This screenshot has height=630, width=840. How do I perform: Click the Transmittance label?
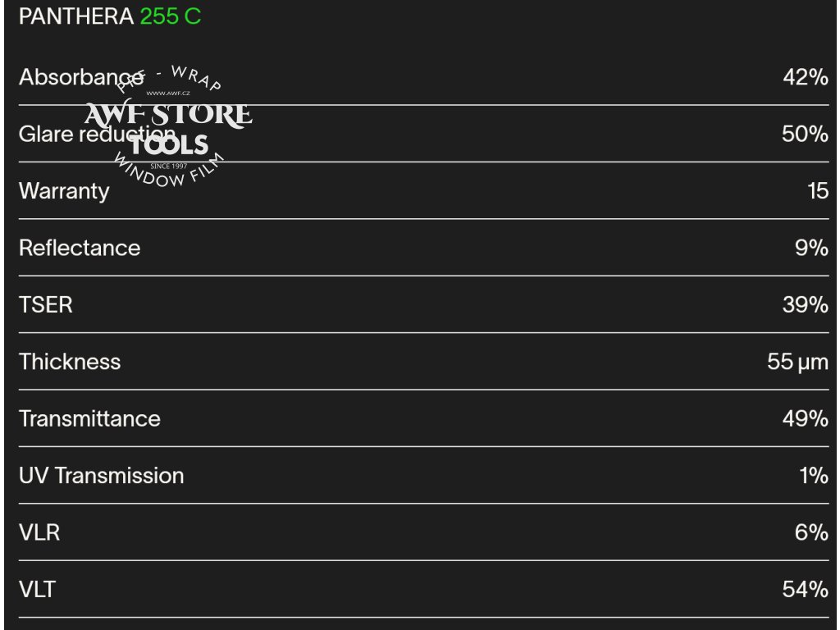(x=89, y=418)
